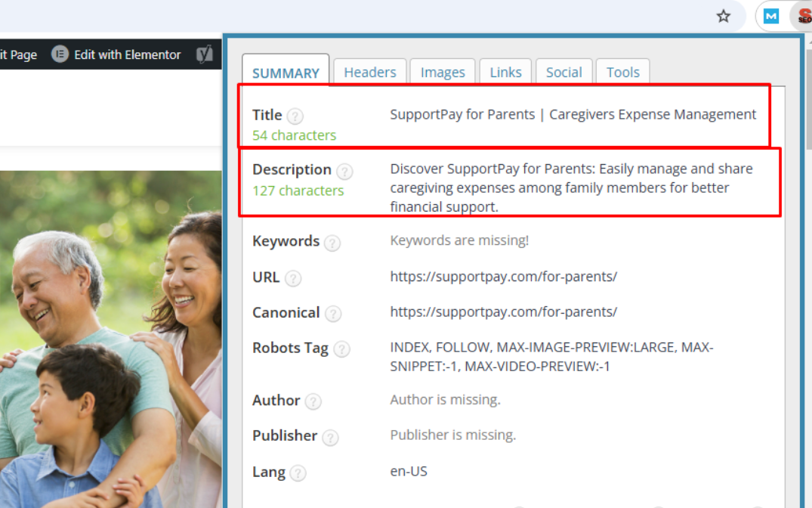The height and width of the screenshot is (508, 812).
Task: Click the help icon next to URL
Action: coord(293,278)
